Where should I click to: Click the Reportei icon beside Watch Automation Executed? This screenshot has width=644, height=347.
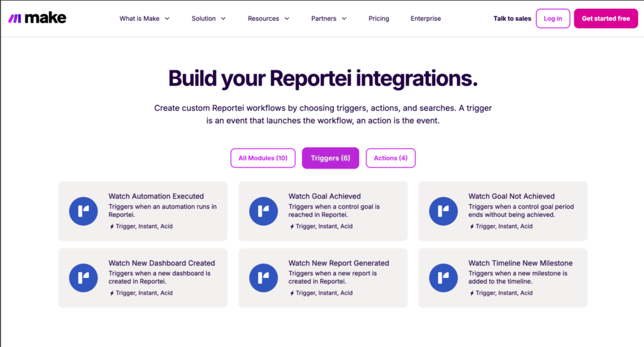tap(84, 211)
